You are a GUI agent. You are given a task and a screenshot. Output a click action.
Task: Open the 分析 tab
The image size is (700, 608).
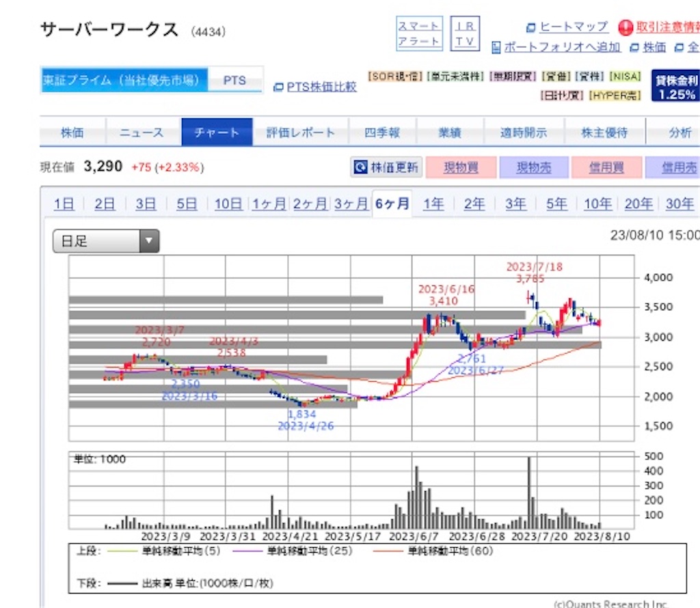tap(679, 133)
